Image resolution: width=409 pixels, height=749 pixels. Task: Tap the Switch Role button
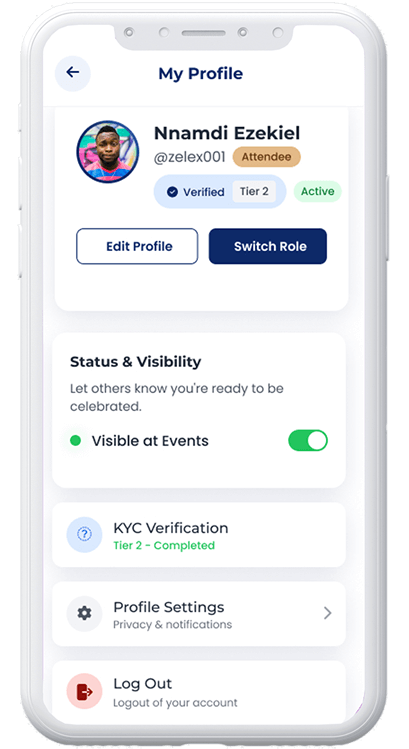pyautogui.click(x=268, y=246)
